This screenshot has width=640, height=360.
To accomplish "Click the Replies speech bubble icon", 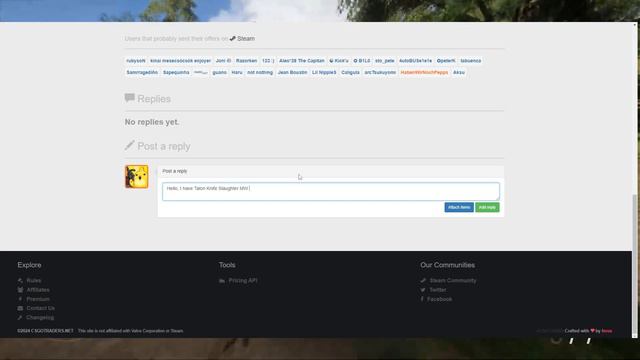I will click(x=129, y=98).
